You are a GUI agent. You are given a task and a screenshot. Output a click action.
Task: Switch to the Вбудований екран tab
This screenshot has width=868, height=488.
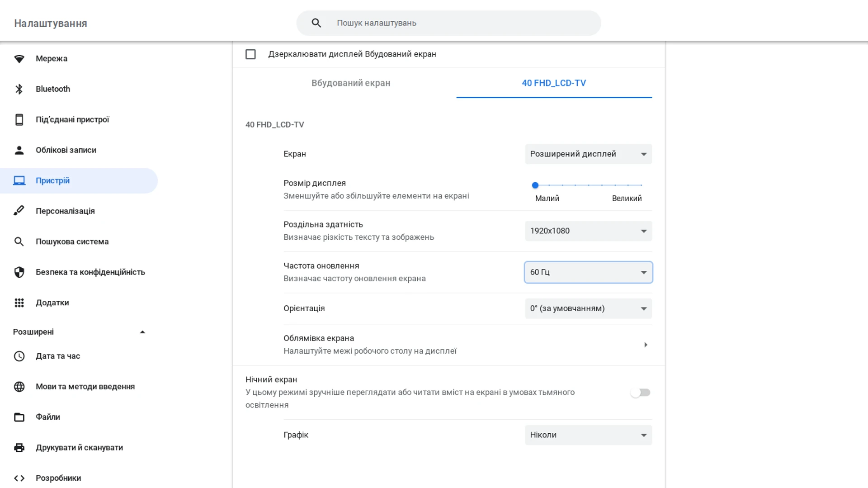pos(351,83)
